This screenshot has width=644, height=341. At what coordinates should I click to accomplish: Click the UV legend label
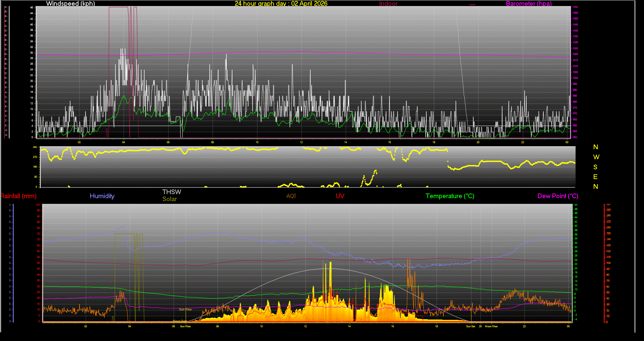tap(340, 196)
